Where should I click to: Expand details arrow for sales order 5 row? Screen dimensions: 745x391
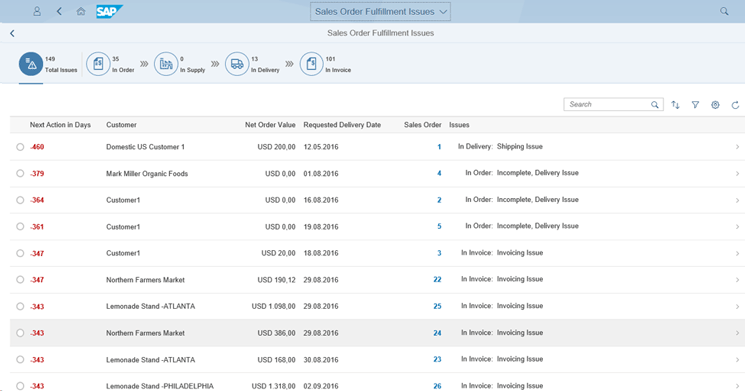pyautogui.click(x=737, y=227)
